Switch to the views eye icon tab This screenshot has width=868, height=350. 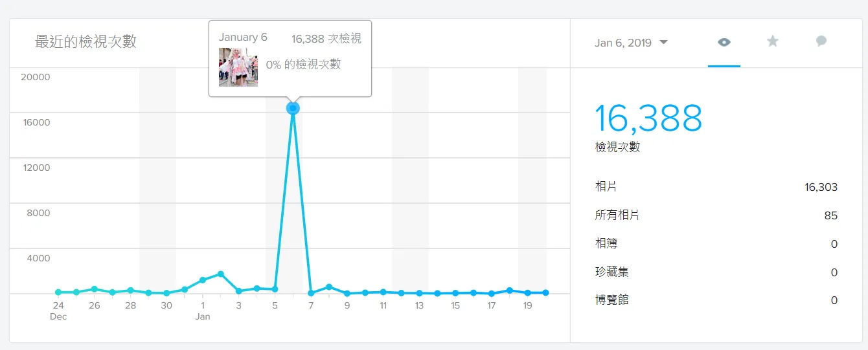pos(724,42)
